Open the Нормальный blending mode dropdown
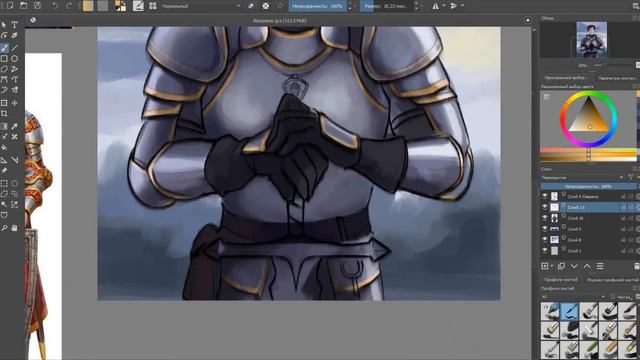 click(201, 6)
